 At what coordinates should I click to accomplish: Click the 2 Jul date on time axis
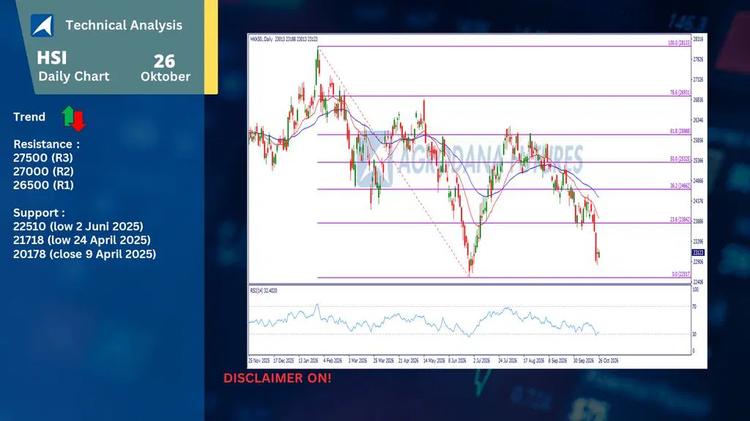click(482, 361)
